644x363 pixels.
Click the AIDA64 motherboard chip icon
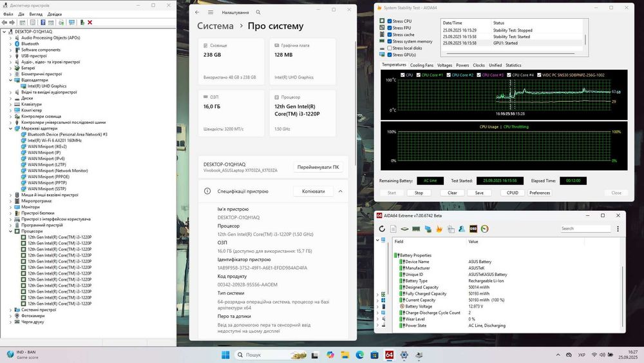pyautogui.click(x=404, y=229)
